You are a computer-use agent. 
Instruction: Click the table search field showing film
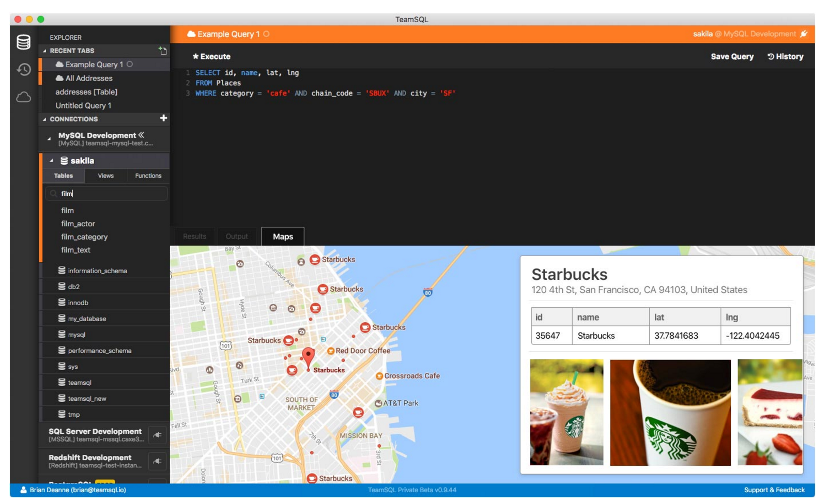coord(106,193)
